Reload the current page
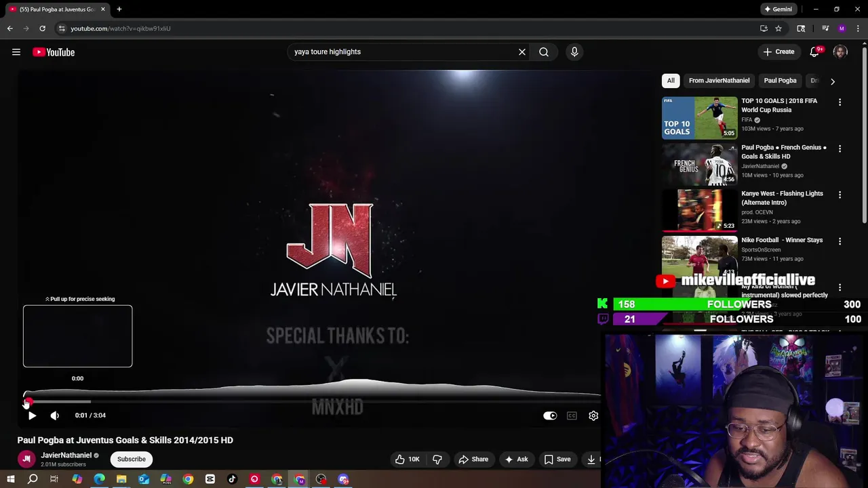This screenshot has height=488, width=868. pyautogui.click(x=42, y=28)
